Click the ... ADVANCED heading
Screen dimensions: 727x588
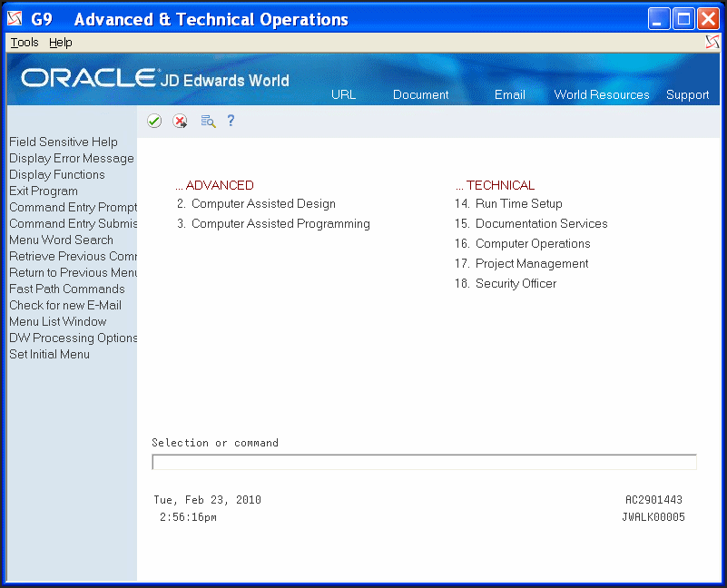point(215,185)
